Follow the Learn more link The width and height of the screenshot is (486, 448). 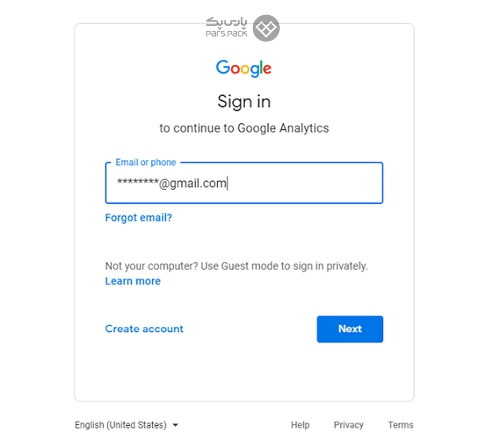point(133,281)
